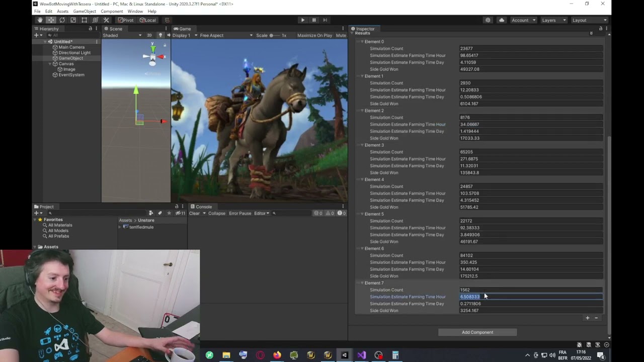Toggle console error messages filter

(341, 213)
